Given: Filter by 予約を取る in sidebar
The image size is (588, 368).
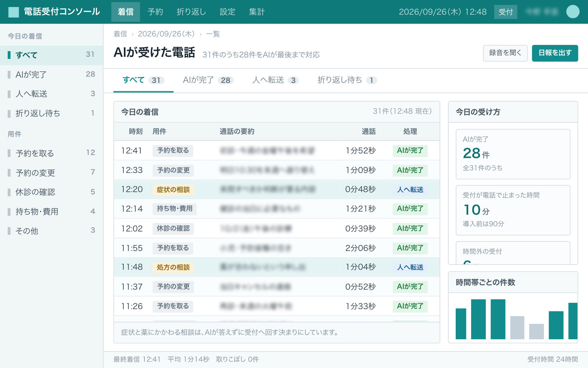Looking at the screenshot, I should pos(51,153).
